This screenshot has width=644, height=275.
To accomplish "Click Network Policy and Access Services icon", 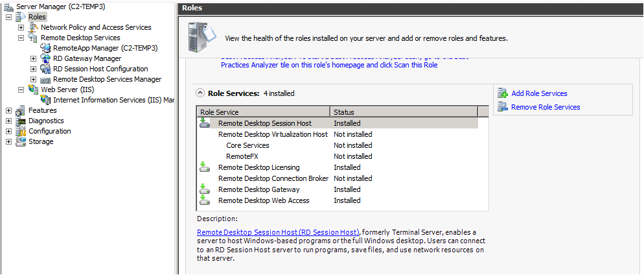I will pyautogui.click(x=33, y=27).
